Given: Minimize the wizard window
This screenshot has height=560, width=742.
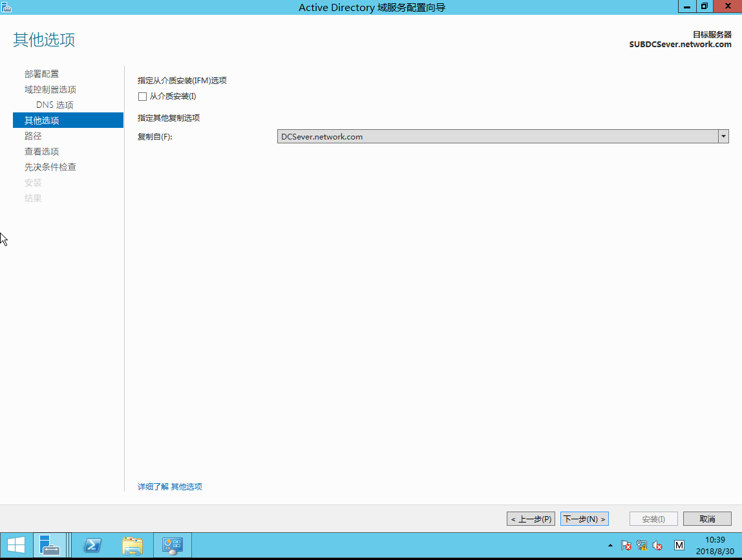Looking at the screenshot, I should pyautogui.click(x=686, y=6).
